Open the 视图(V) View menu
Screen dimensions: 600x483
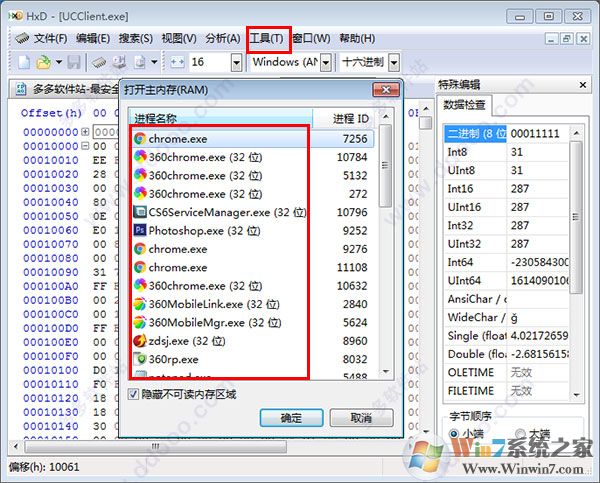pyautogui.click(x=179, y=38)
